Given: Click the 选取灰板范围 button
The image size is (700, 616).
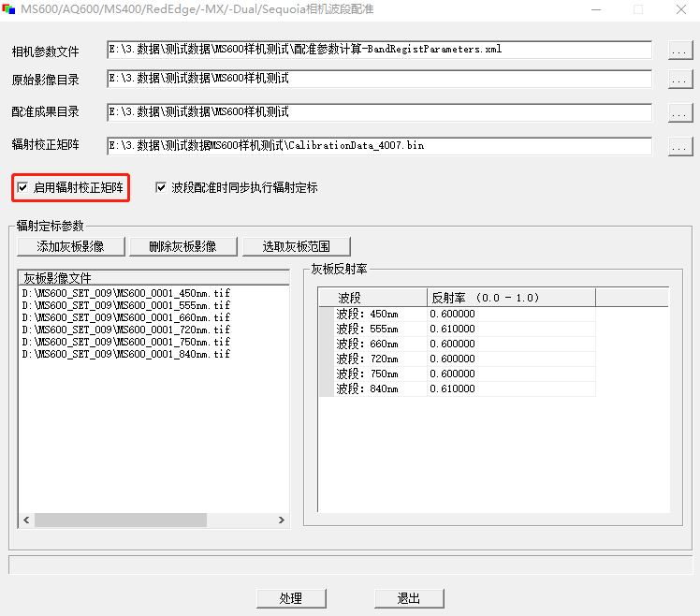Looking at the screenshot, I should tap(297, 246).
